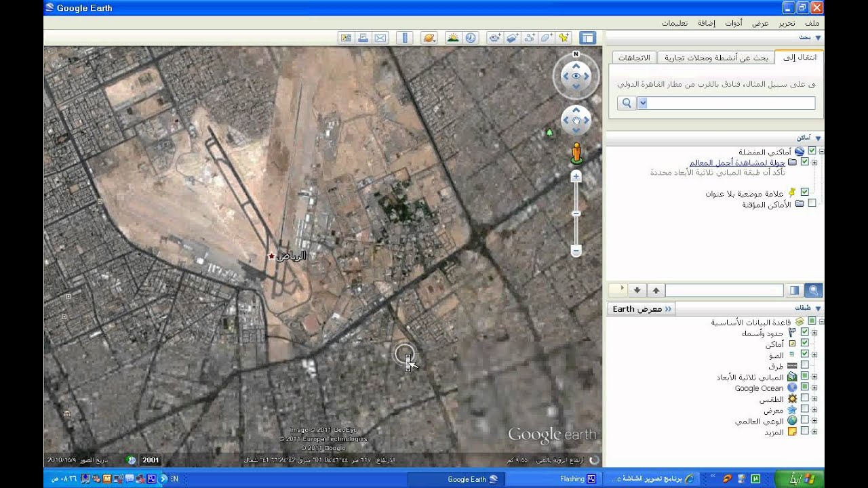Toggle the أماكن layer checkbox

coord(804,343)
